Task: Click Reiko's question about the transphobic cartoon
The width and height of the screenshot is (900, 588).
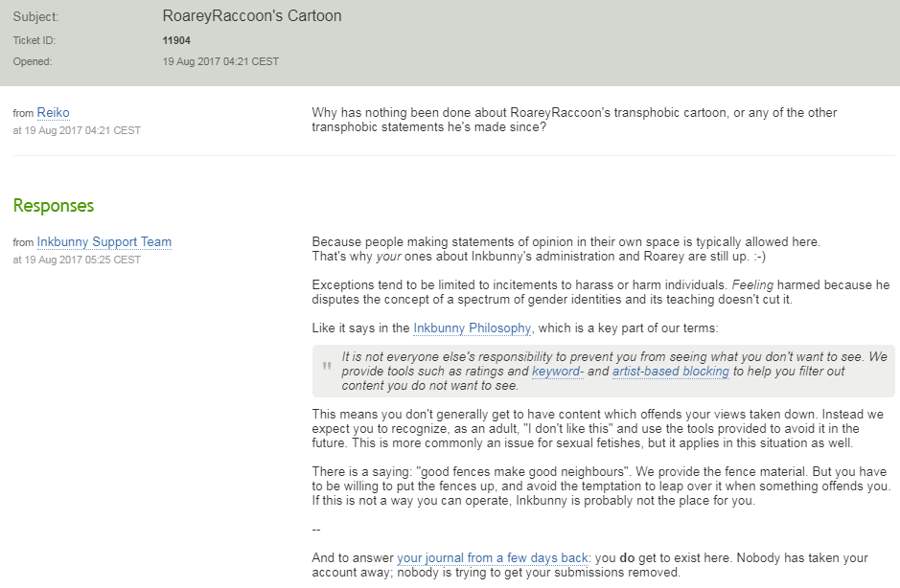Action: click(x=574, y=120)
